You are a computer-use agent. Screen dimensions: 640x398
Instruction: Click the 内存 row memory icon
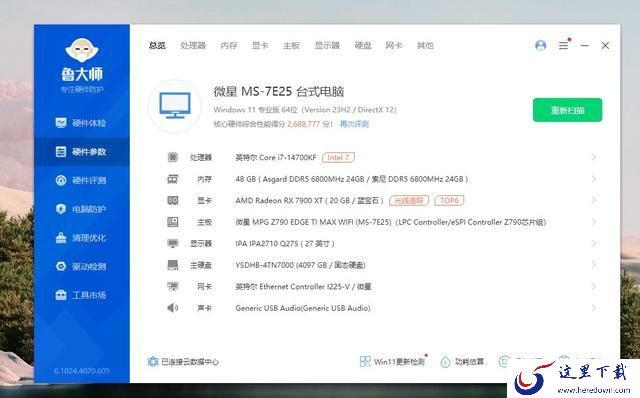pyautogui.click(x=173, y=179)
